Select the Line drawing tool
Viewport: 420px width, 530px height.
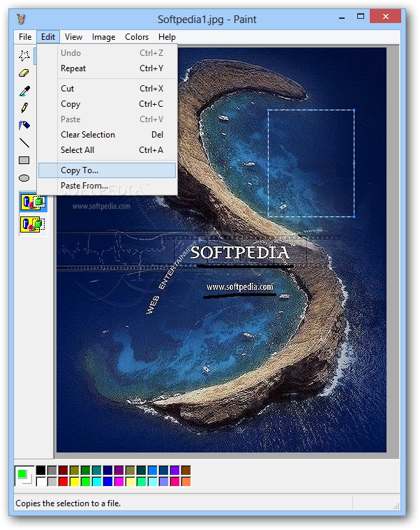tap(24, 142)
